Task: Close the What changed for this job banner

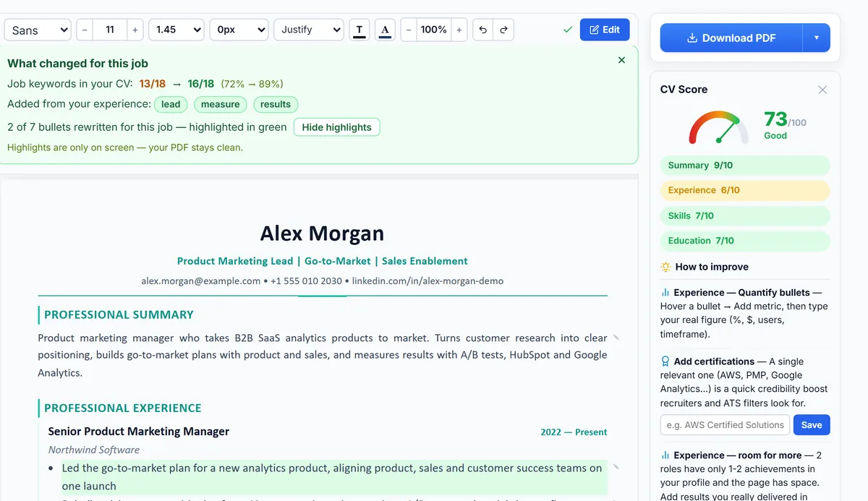Action: (621, 60)
